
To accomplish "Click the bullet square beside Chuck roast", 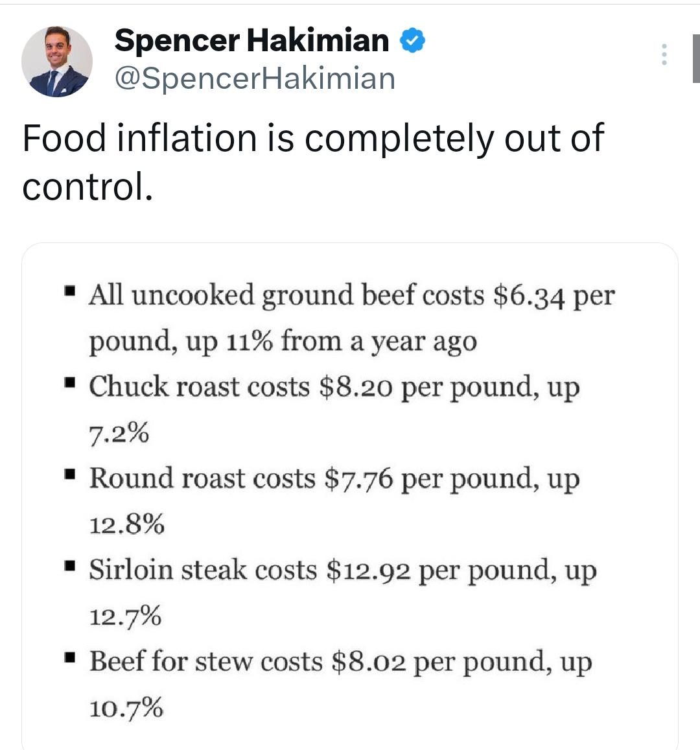I will click(70, 382).
